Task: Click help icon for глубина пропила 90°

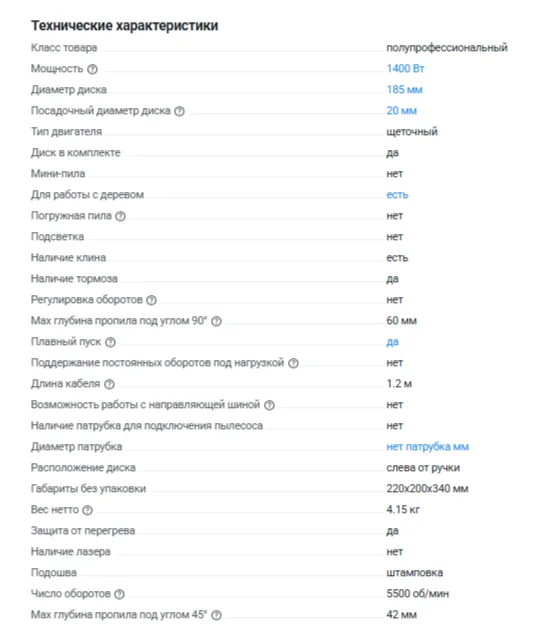Action: click(x=216, y=321)
